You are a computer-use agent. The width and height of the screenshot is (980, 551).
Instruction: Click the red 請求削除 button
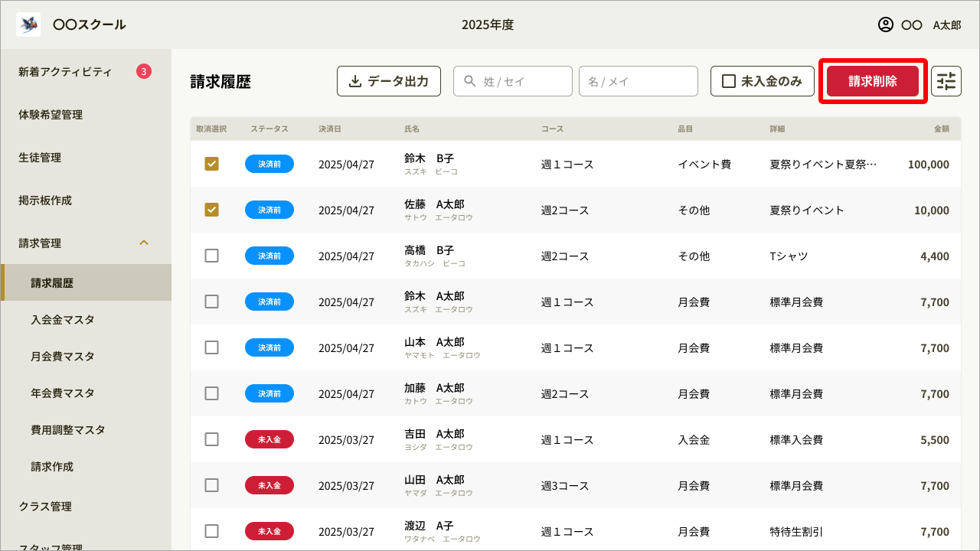click(872, 80)
